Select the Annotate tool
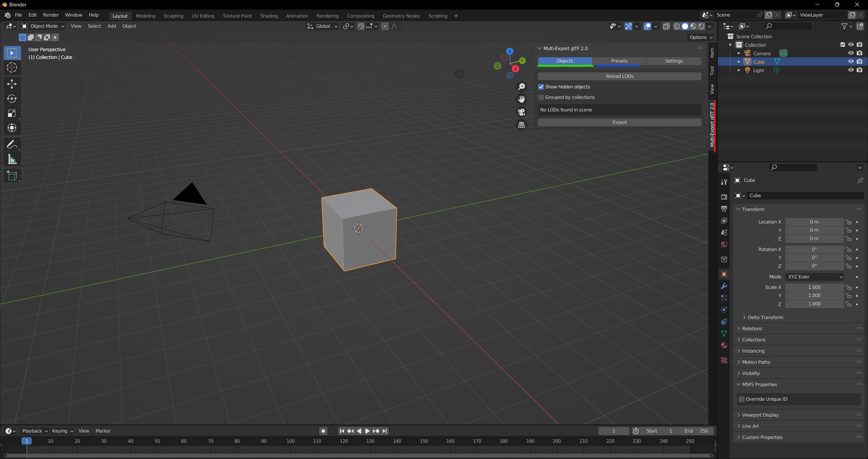This screenshot has width=868, height=459. point(12,144)
